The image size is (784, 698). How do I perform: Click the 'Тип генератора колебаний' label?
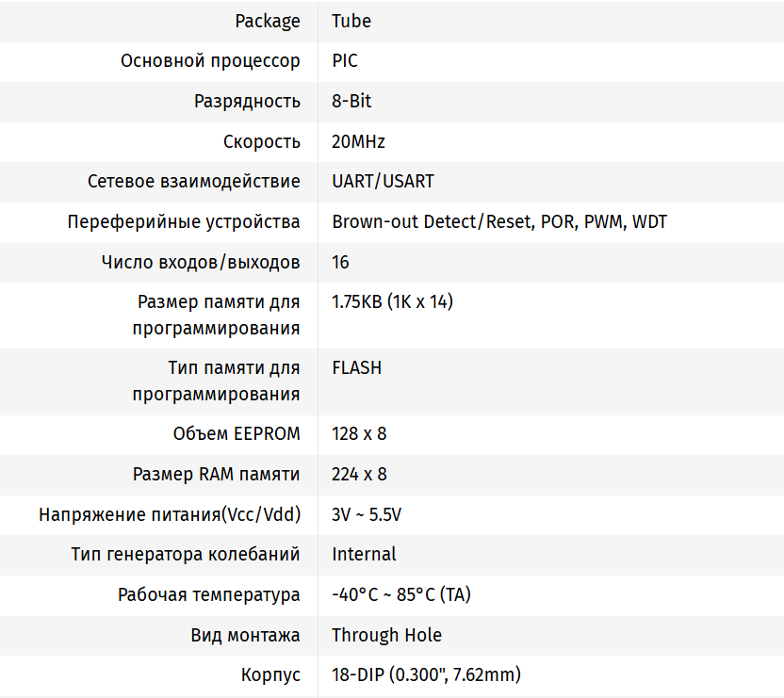[186, 554]
